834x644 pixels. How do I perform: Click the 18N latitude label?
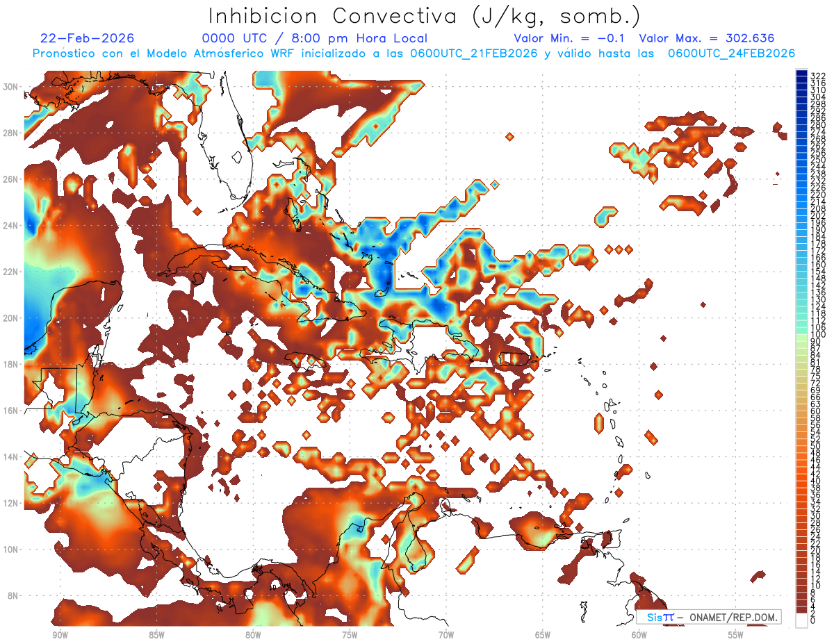click(x=11, y=364)
